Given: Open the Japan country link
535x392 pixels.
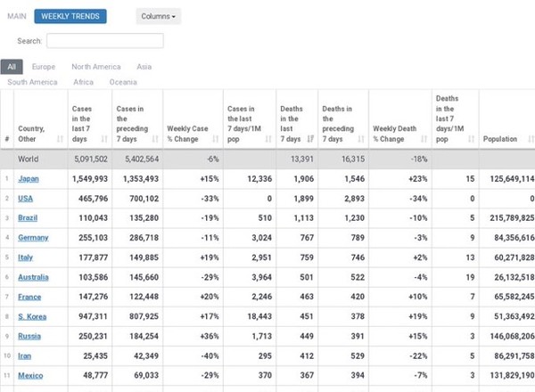Looking at the screenshot, I should pyautogui.click(x=29, y=179).
